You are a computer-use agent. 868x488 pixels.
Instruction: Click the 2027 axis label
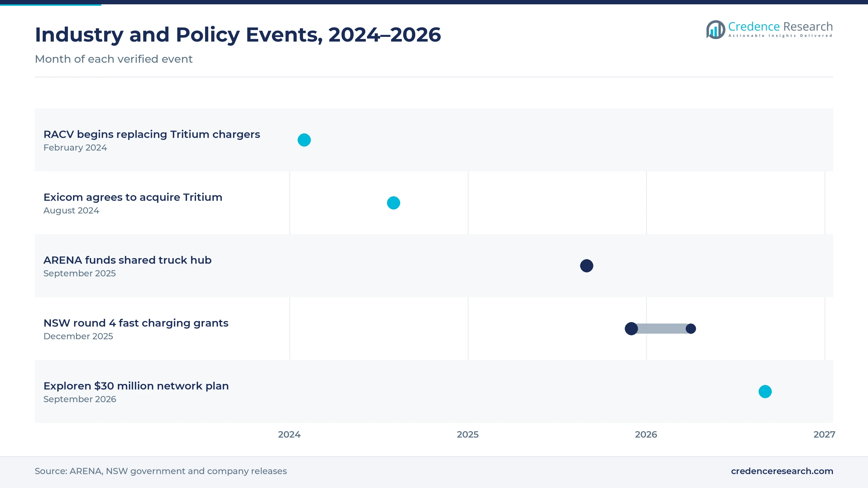pyautogui.click(x=824, y=435)
